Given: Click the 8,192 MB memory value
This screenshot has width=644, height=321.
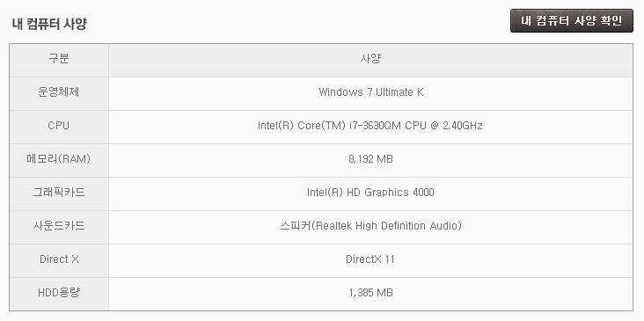Looking at the screenshot, I should point(371,159).
